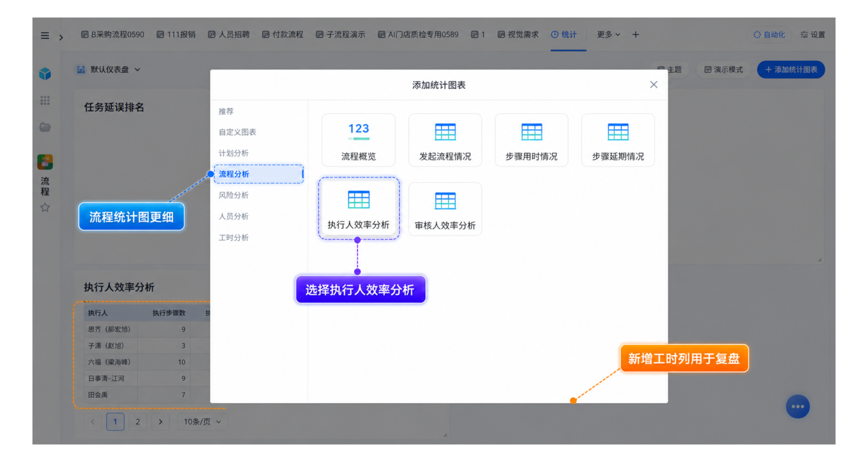This screenshot has height=462, width=868.
Task: Open the apps grid icon in sidebar
Action: [45, 100]
